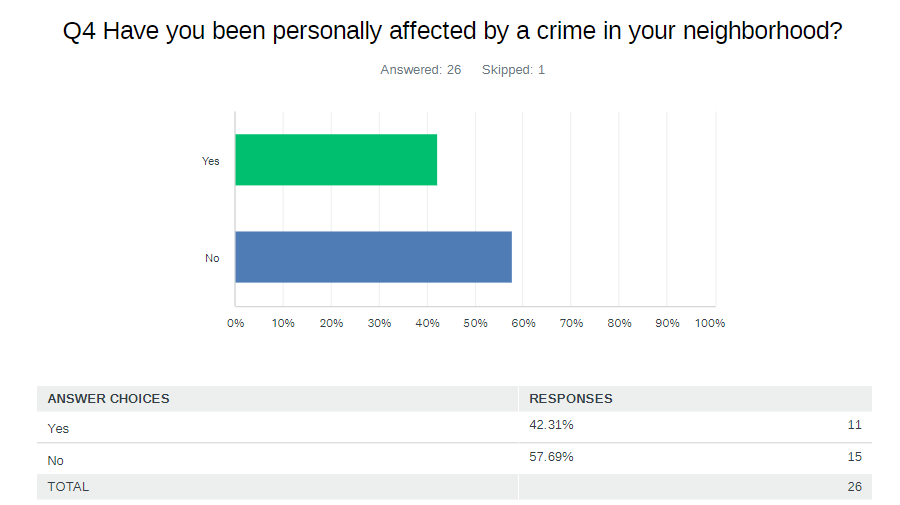Click the 42.31% response value
This screenshot has width=900, height=505.
pyautogui.click(x=551, y=425)
